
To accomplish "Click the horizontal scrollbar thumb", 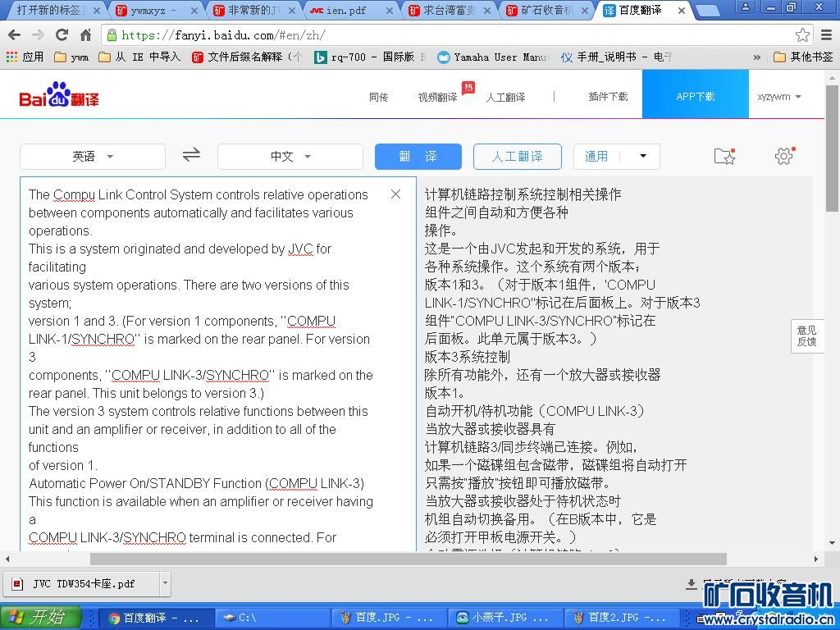I will (x=409, y=559).
